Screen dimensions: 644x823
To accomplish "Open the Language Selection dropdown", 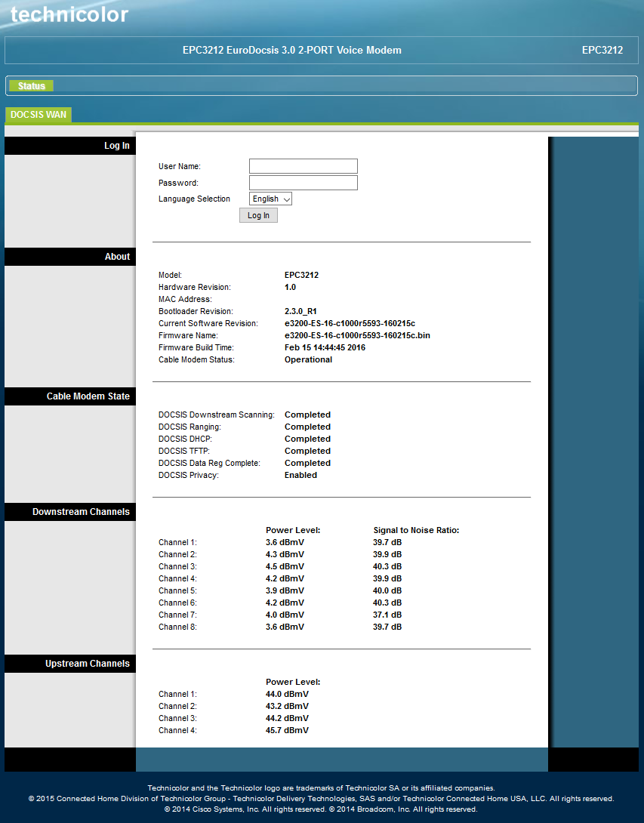I will pyautogui.click(x=271, y=199).
